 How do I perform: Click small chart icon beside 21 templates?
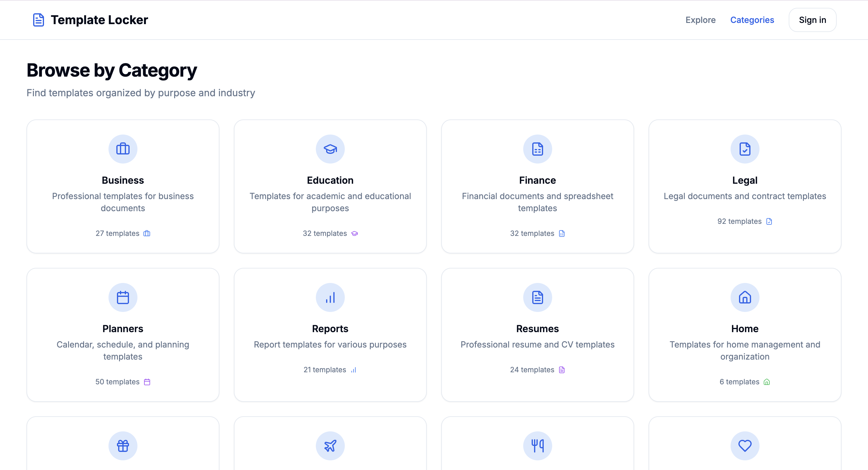coord(354,370)
